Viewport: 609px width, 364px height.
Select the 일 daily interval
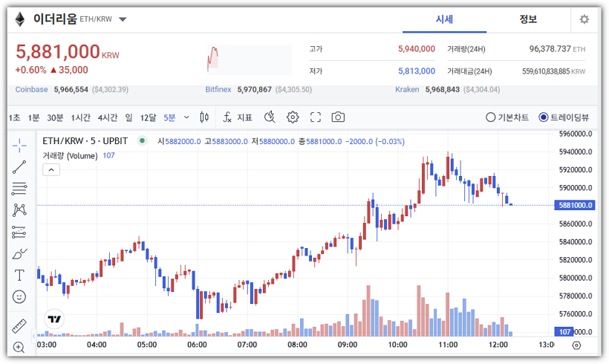(x=128, y=117)
